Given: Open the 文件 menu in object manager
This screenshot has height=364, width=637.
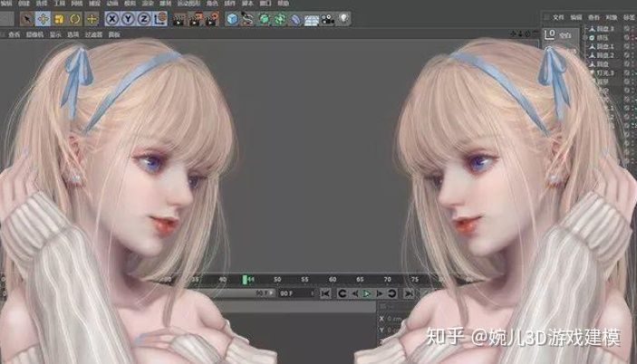Looking at the screenshot, I should [x=558, y=17].
